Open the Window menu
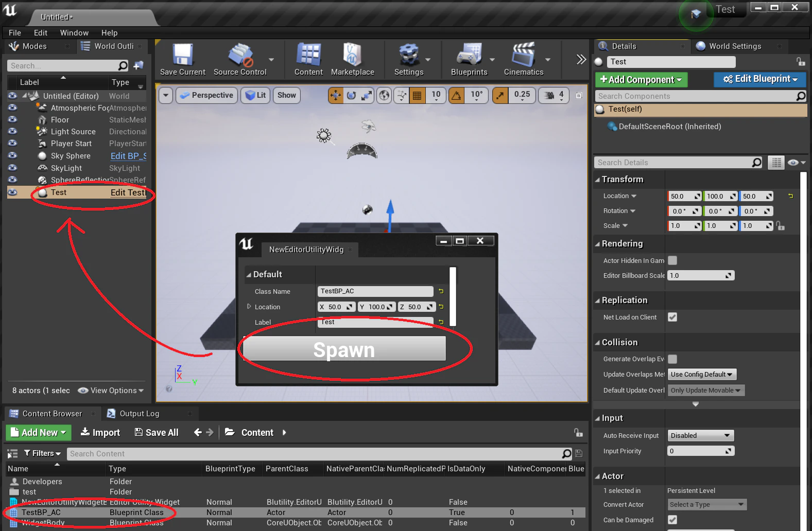Viewport: 812px width, 531px height. (74, 32)
